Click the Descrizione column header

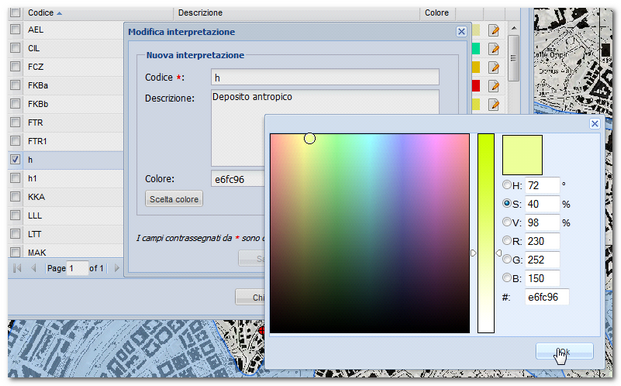(296, 13)
